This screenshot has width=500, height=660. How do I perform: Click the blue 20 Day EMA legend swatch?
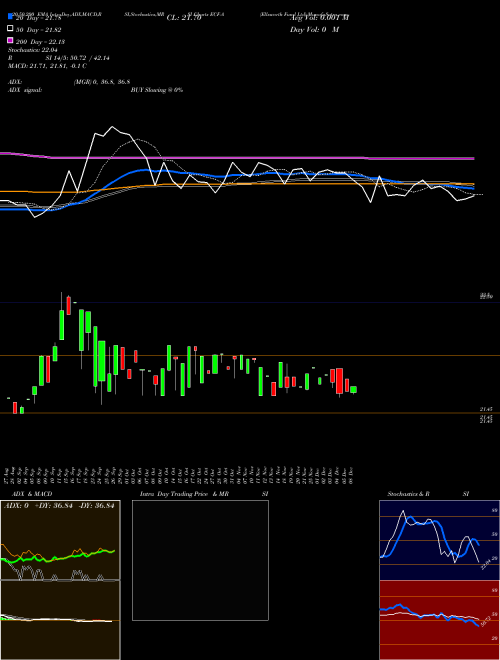click(10, 17)
